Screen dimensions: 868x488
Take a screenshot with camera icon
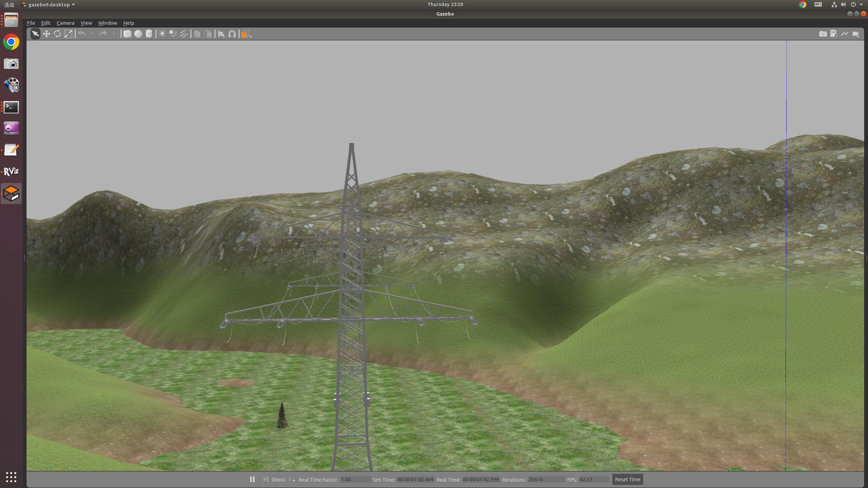coord(823,34)
